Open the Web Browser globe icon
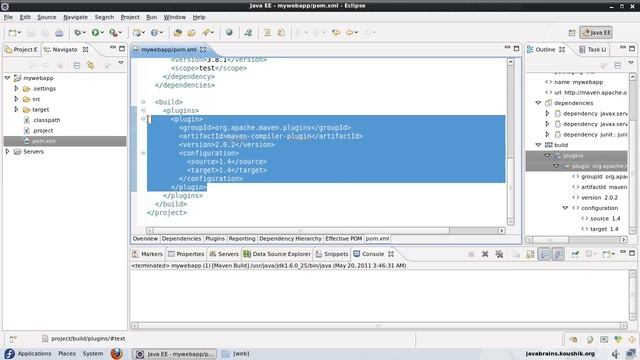Image resolution: width=640 pixels, height=360 pixels. [229, 33]
